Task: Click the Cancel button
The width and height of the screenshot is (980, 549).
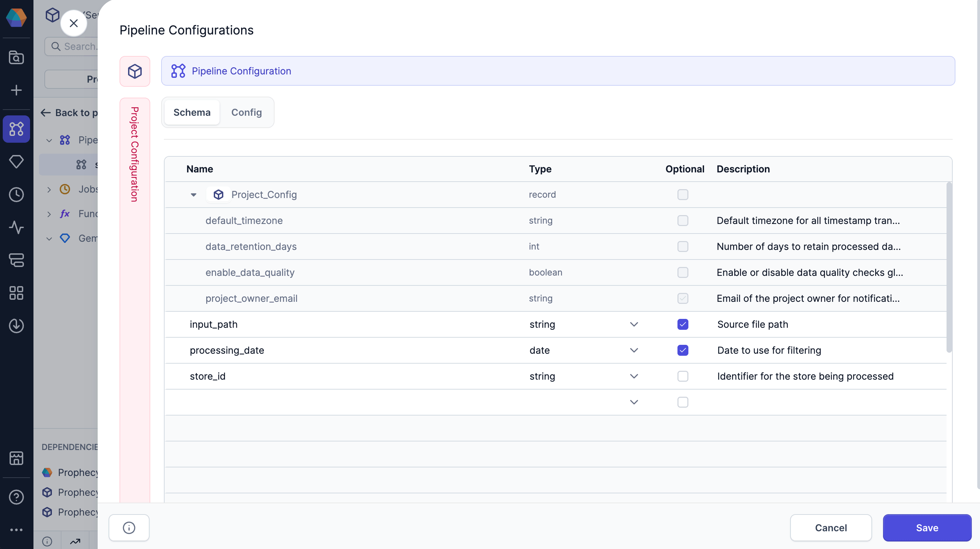Action: pyautogui.click(x=830, y=527)
